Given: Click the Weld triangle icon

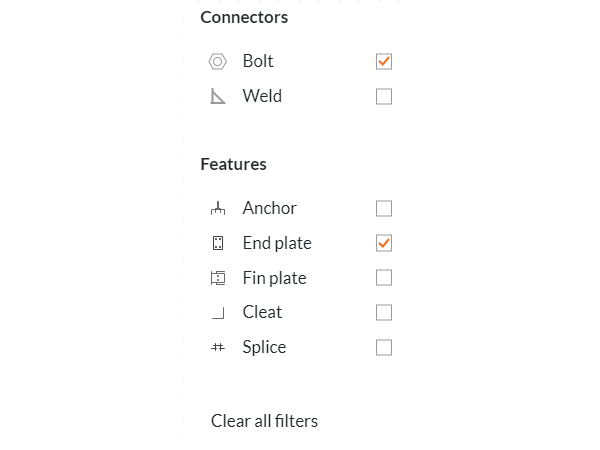Looking at the screenshot, I should 217,97.
